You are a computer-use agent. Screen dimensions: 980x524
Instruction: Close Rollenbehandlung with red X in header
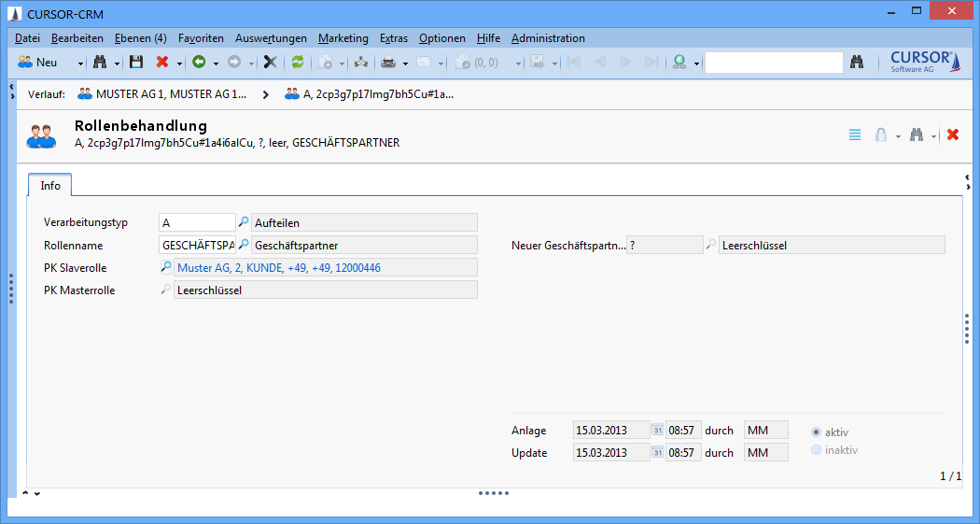(x=953, y=135)
